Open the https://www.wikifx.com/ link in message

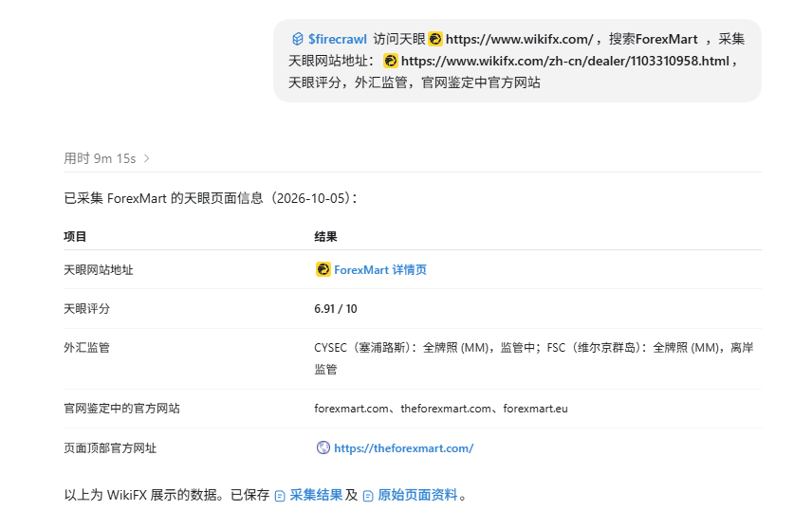point(519,39)
